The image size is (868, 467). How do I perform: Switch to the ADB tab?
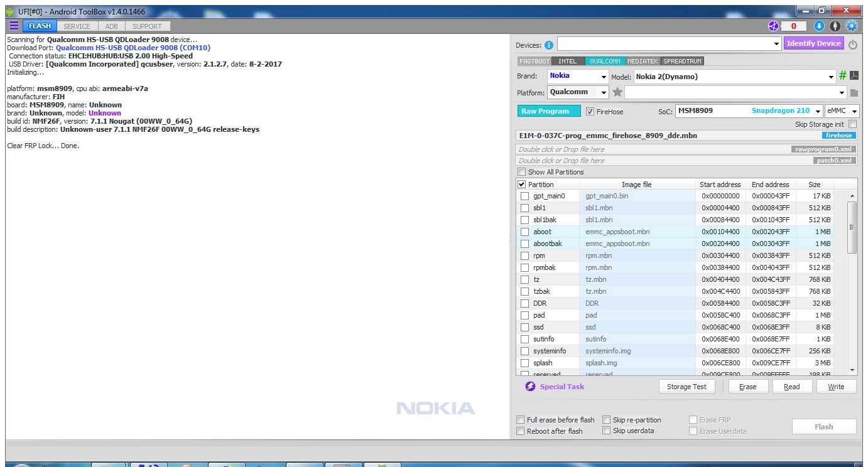pyautogui.click(x=111, y=26)
